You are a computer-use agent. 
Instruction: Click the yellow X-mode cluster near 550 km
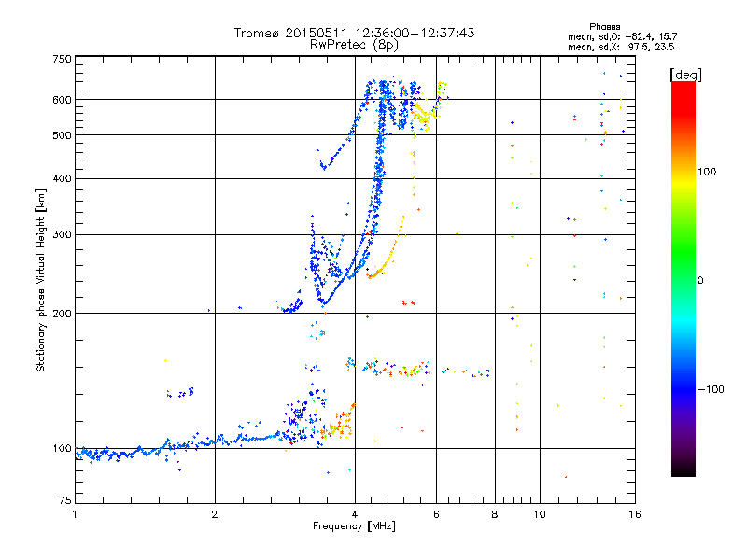click(423, 116)
